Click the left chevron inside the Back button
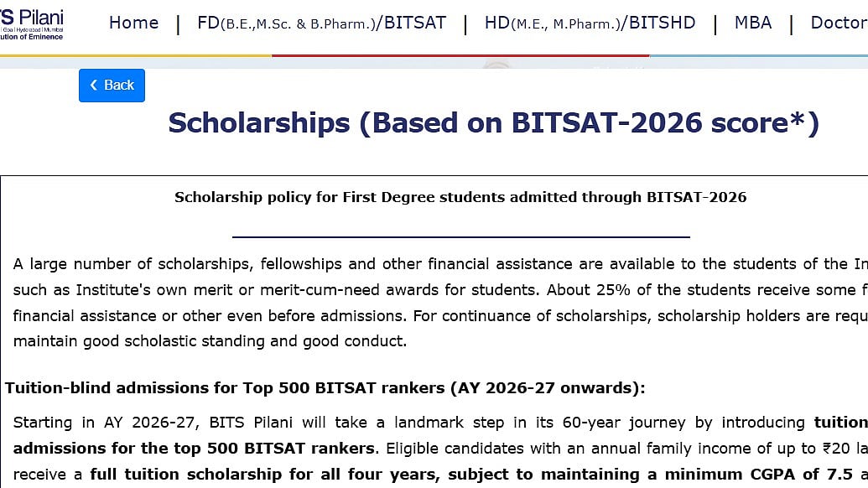The width and height of the screenshot is (868, 488). click(95, 85)
